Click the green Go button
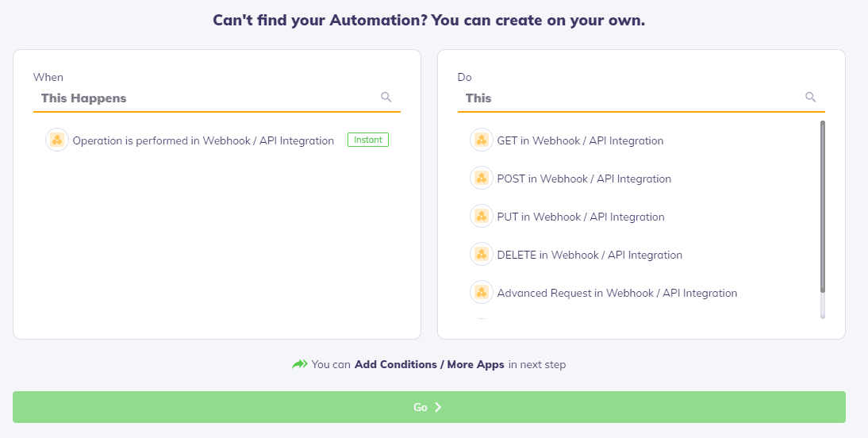The height and width of the screenshot is (438, 868). (x=429, y=407)
